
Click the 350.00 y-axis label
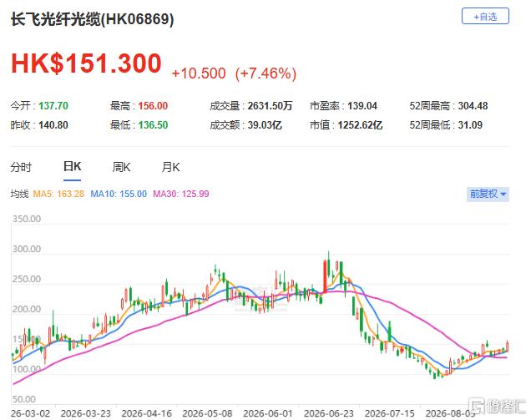(27, 219)
